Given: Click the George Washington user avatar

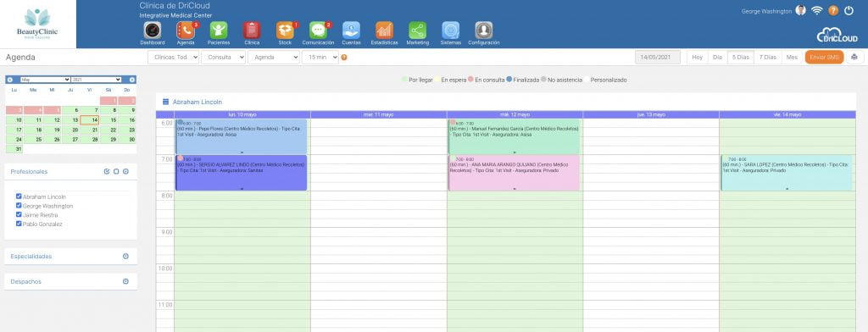Looking at the screenshot, I should [800, 10].
